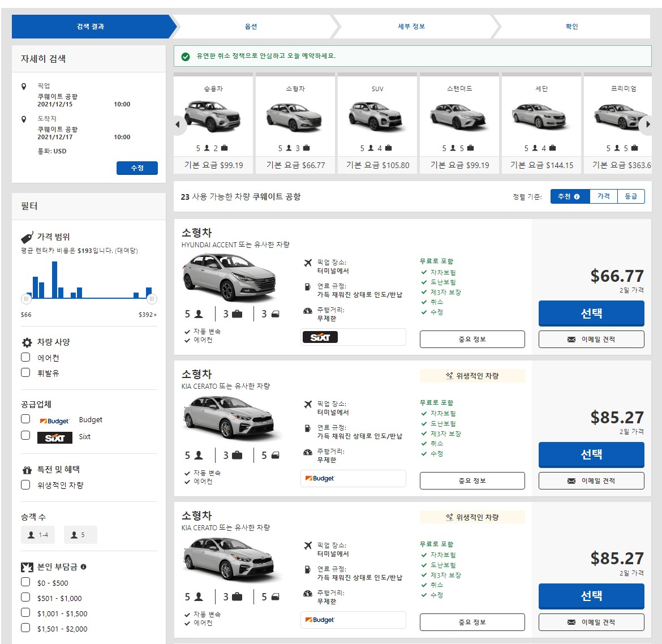Enable the 에어컨 filter checkbox
This screenshot has height=644, width=662.
26,357
